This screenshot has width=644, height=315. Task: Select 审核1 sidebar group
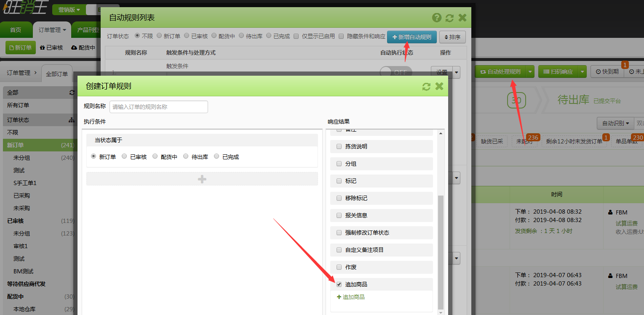20,246
